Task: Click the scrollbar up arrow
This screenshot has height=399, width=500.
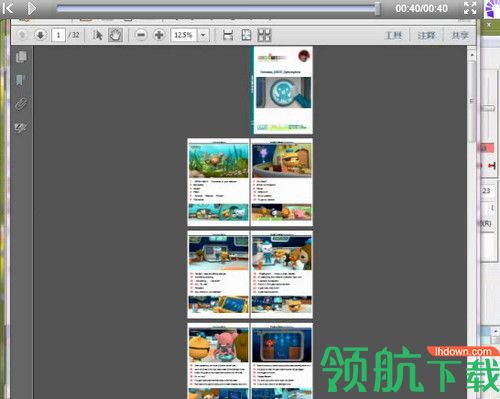Action: pos(472,54)
